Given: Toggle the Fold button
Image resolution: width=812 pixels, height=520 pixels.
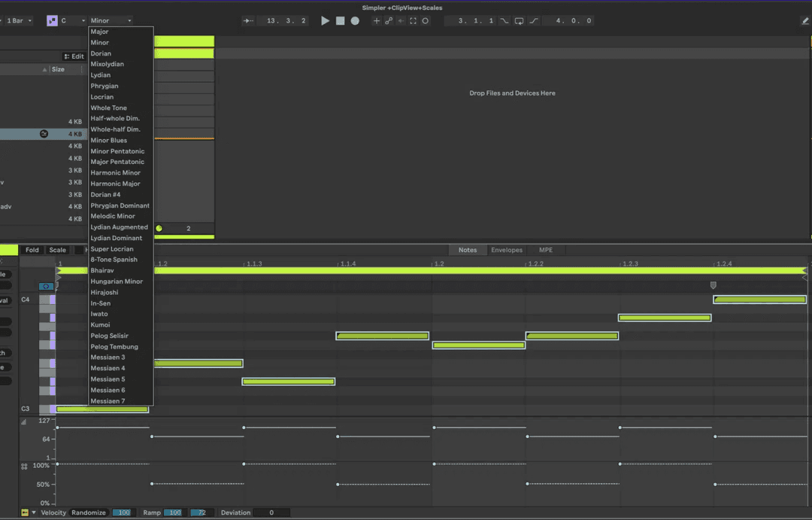Looking at the screenshot, I should tap(32, 250).
